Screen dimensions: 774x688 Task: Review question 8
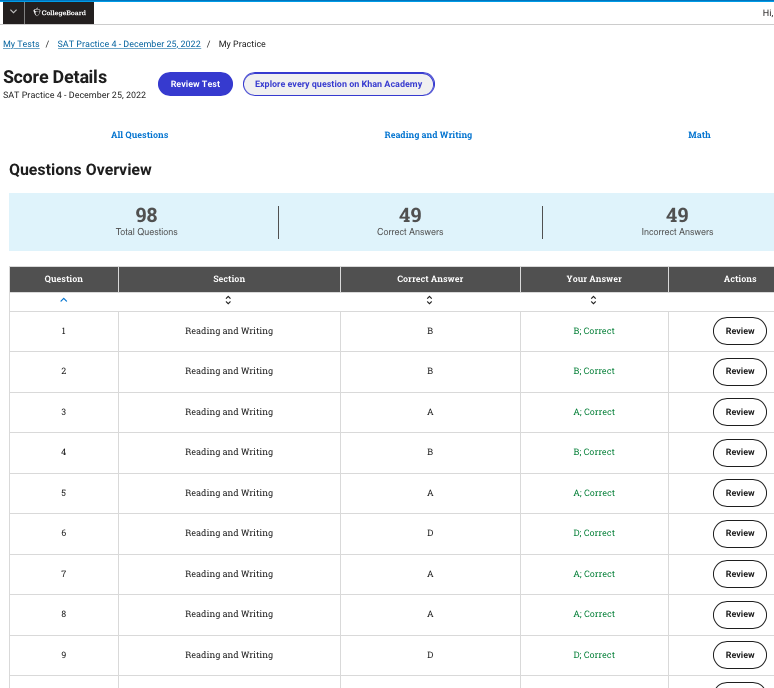[739, 614]
